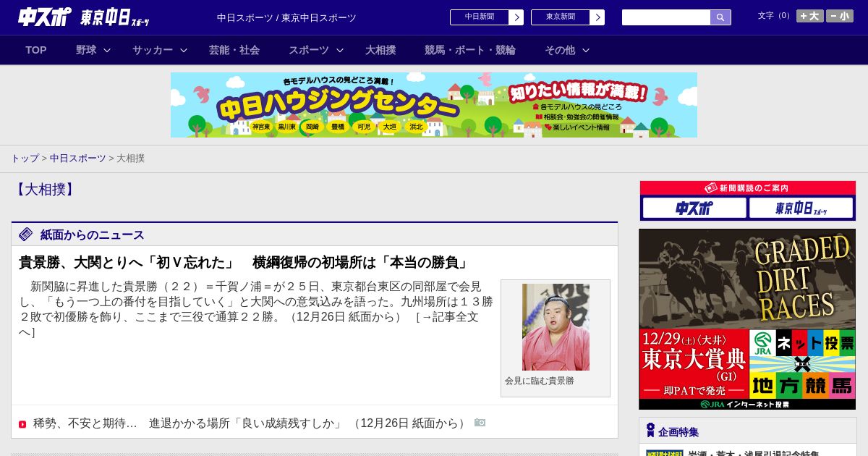Go to TOP in navigation bar
The height and width of the screenshot is (456, 868).
36,50
